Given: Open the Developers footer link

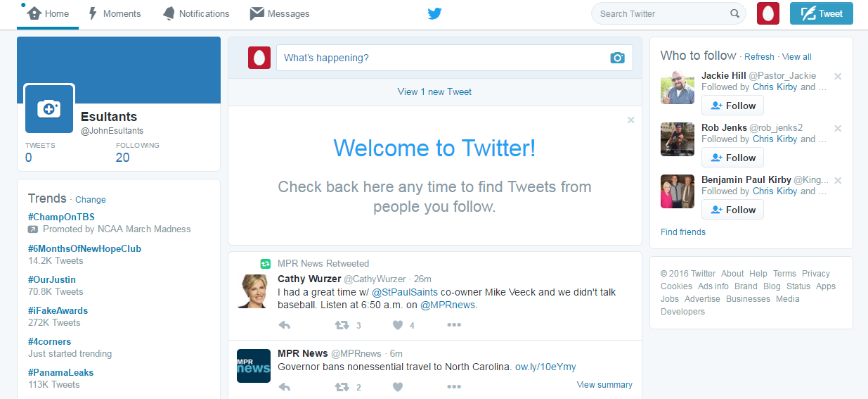Looking at the screenshot, I should 682,312.
